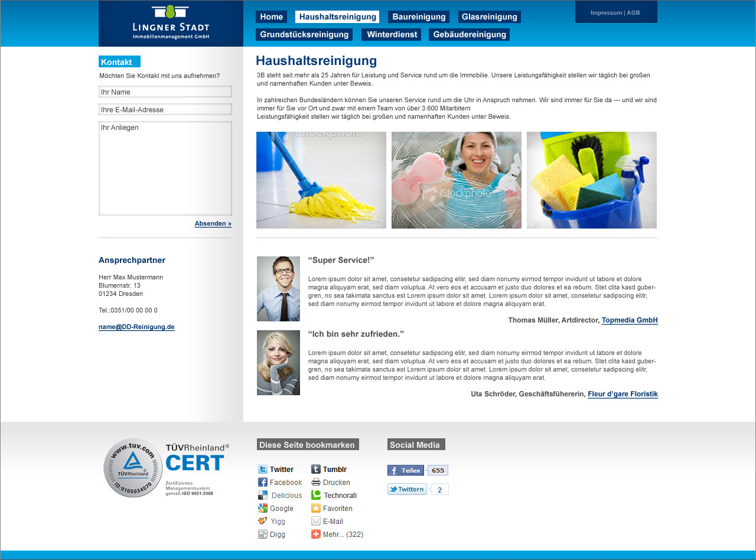Click the Delicious bookmark icon
The height and width of the screenshot is (560, 756).
pos(263,496)
